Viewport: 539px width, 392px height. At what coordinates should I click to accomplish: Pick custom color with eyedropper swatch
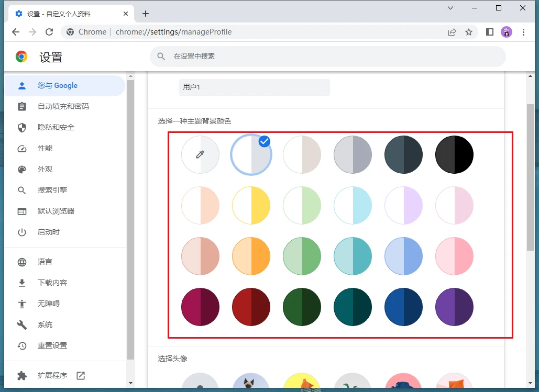(200, 154)
